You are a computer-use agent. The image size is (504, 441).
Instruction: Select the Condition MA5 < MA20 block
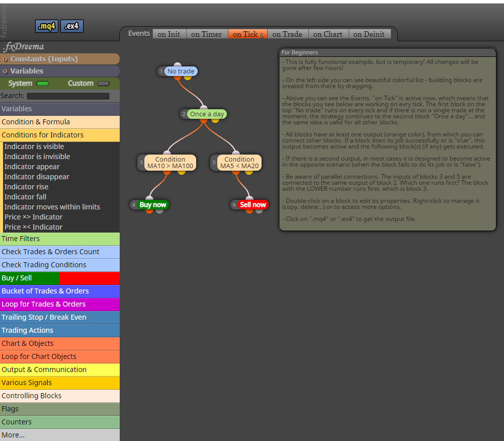(x=239, y=163)
